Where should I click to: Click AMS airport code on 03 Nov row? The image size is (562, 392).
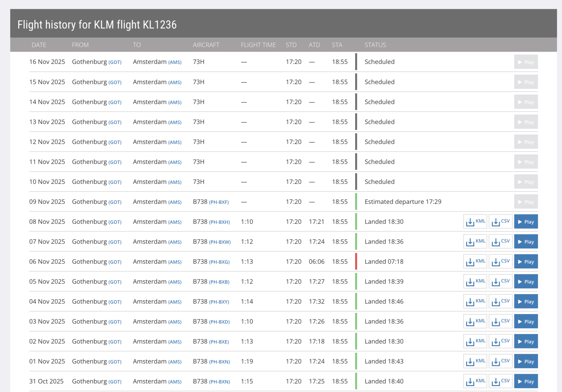coord(175,322)
